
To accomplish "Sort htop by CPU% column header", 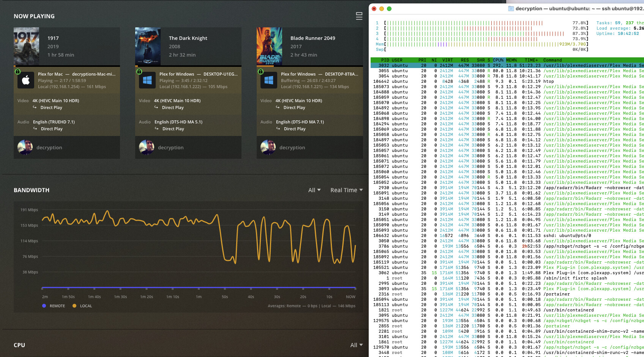I will click(x=498, y=60).
